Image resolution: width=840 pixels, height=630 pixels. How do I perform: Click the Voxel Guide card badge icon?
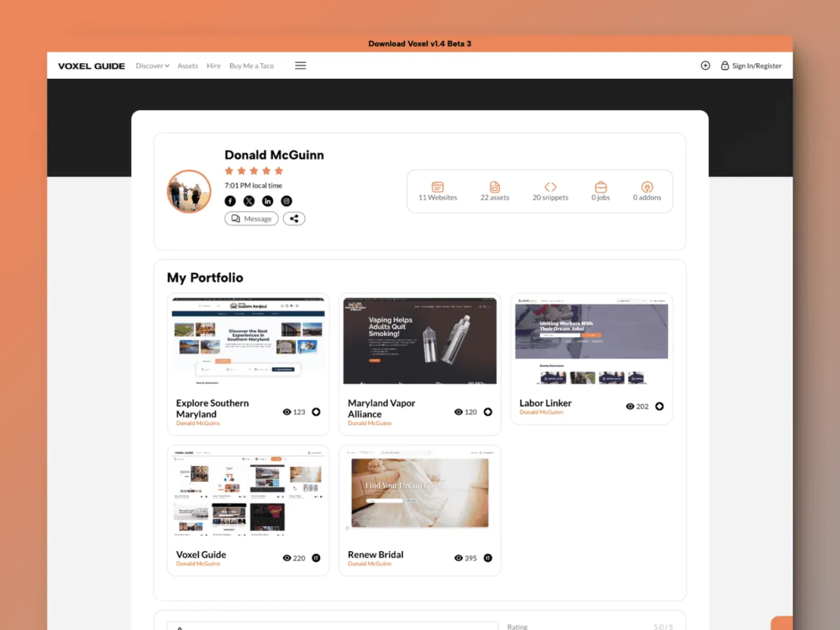pyautogui.click(x=316, y=558)
